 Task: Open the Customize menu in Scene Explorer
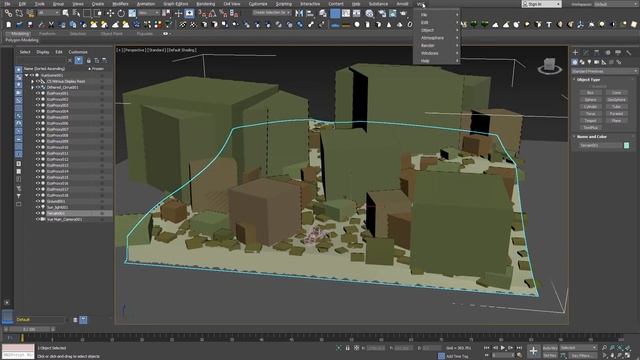pyautogui.click(x=78, y=52)
